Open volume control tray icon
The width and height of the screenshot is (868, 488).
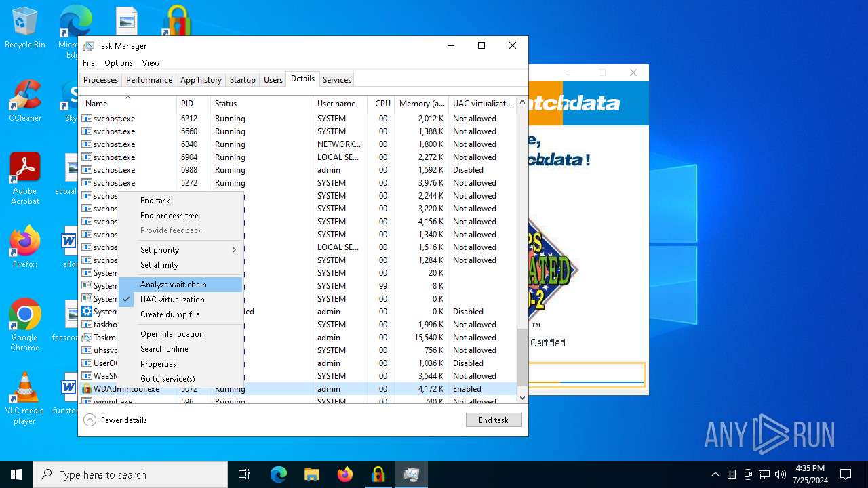click(781, 474)
